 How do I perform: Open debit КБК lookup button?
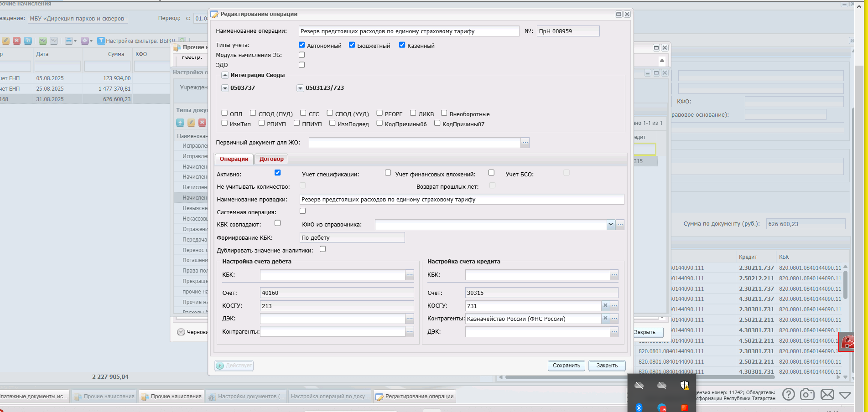pos(410,275)
